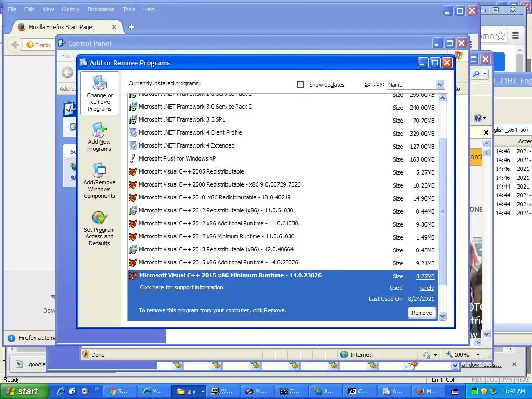Select Change or Remove Programs sidebar icon
532x399 pixels.
pyautogui.click(x=100, y=94)
